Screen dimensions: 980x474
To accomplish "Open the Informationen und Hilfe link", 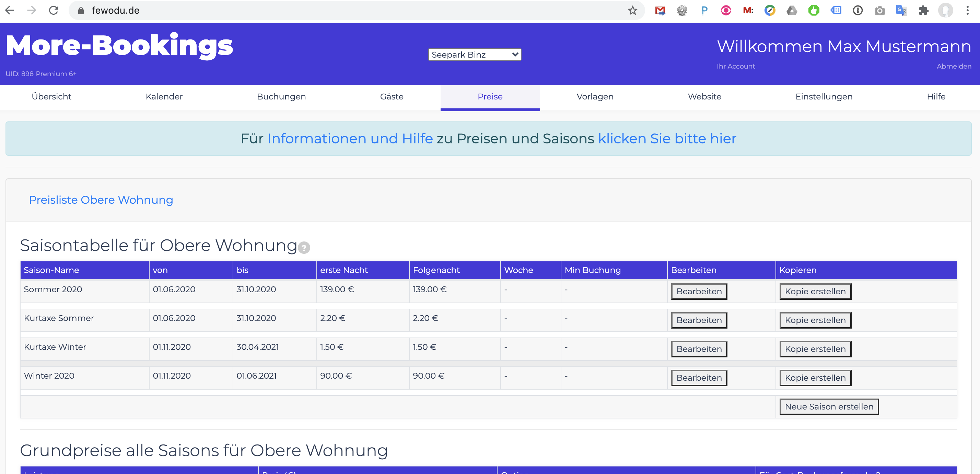I will [350, 138].
